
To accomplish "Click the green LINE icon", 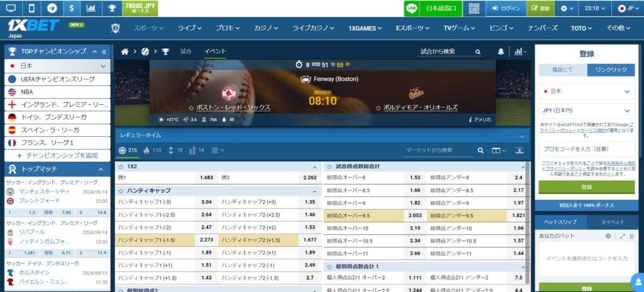I will 411,8.
